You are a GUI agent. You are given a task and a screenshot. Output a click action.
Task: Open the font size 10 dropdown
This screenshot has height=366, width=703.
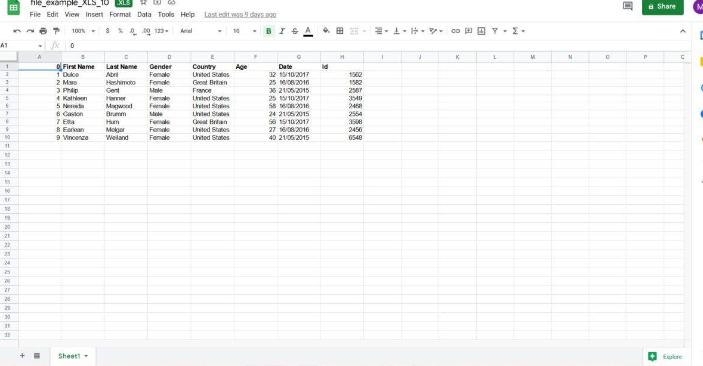click(244, 31)
